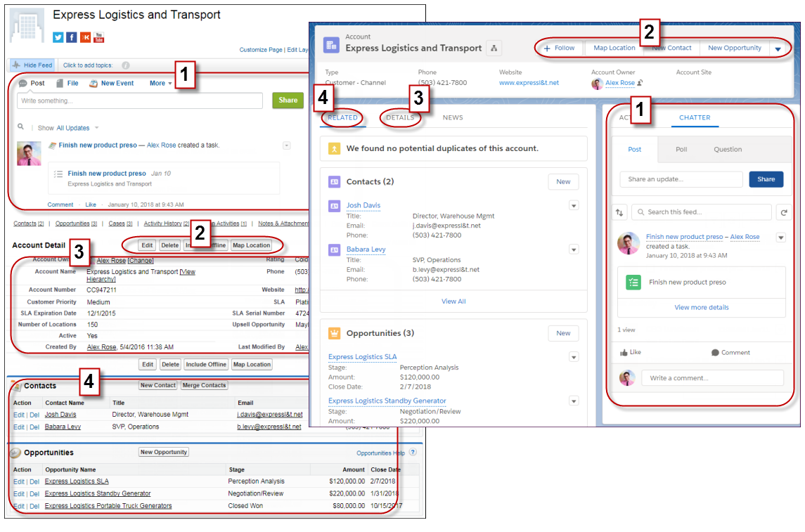The height and width of the screenshot is (532, 805).
Task: Click the Follow button in Lightning
Action: [x=559, y=48]
